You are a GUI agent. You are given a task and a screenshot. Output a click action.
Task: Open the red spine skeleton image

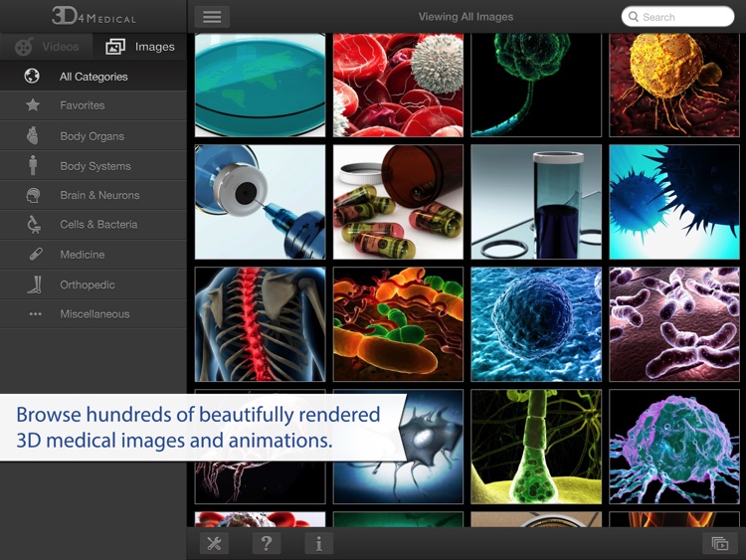pos(261,324)
